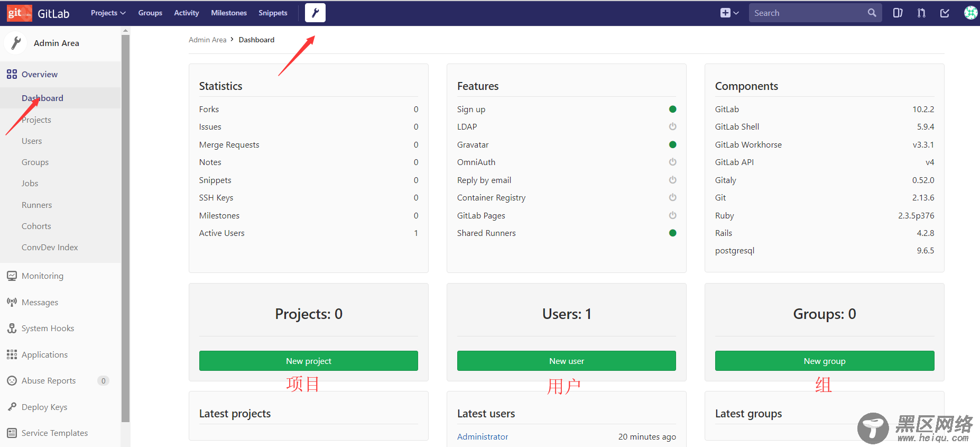The image size is (980, 447).
Task: Click the GitLab Workhorse component row
Action: click(x=825, y=144)
